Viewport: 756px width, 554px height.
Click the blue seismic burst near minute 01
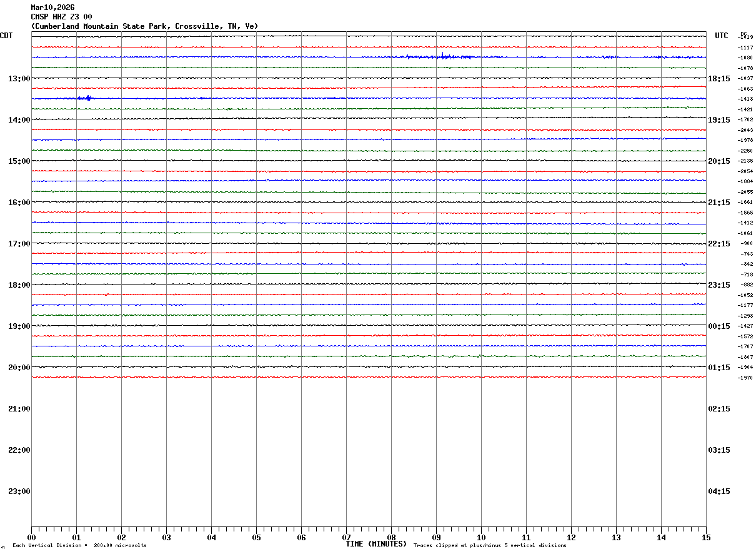coord(86,98)
